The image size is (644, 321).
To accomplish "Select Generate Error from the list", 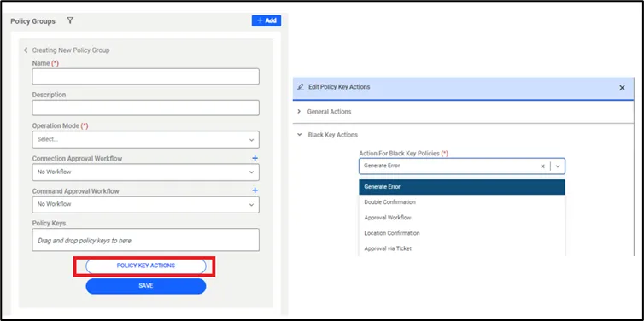I will [462, 187].
